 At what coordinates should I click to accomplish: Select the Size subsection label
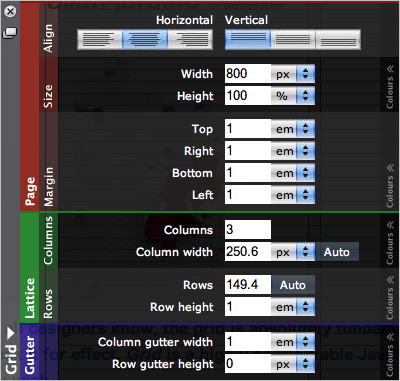tap(49, 96)
